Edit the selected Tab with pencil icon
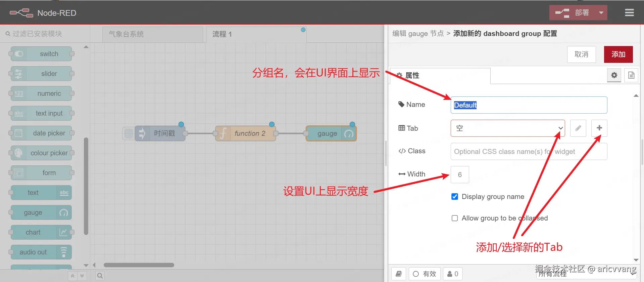 578,128
